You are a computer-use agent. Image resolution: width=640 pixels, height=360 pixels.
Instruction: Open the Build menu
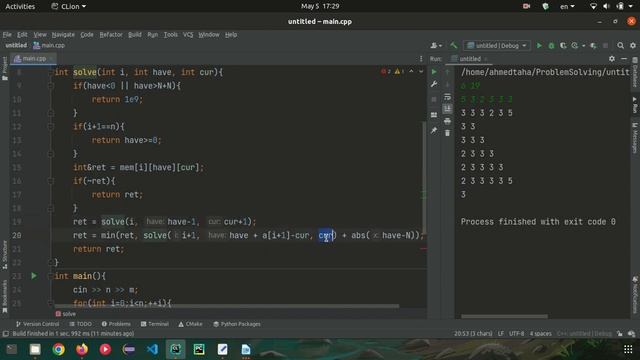135,35
